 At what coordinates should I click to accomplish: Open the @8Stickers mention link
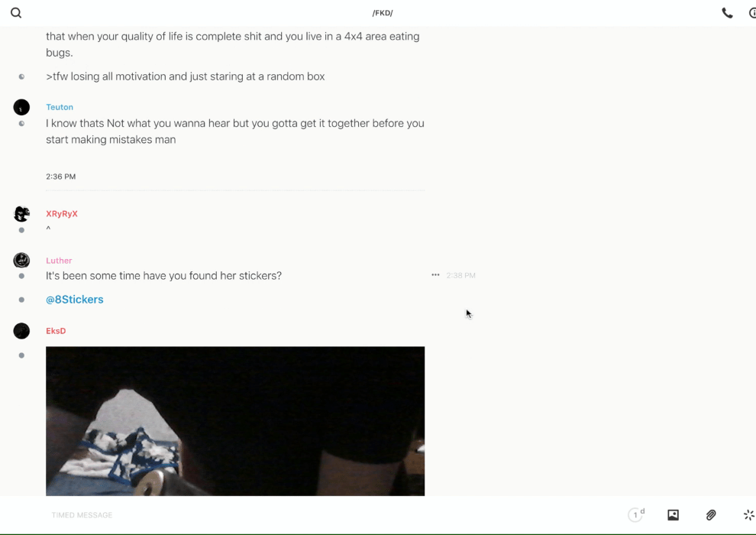coord(75,300)
